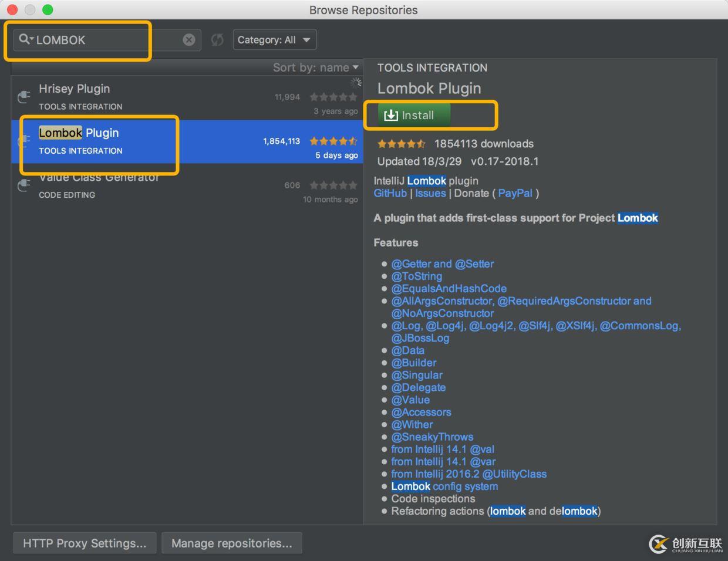This screenshot has width=728, height=561.
Task: Select Value Class Generator plugin row
Action: [187, 185]
